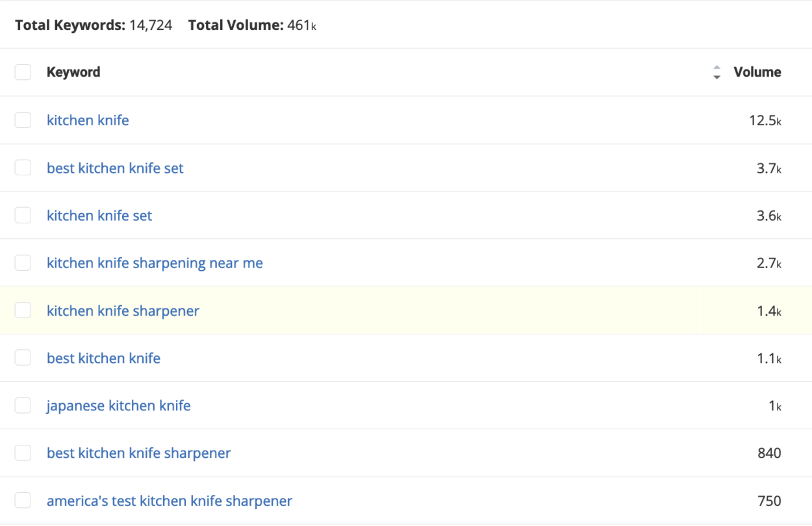Check the 'best kitchen knife sharpener' box
The image size is (812, 526).
(23, 453)
